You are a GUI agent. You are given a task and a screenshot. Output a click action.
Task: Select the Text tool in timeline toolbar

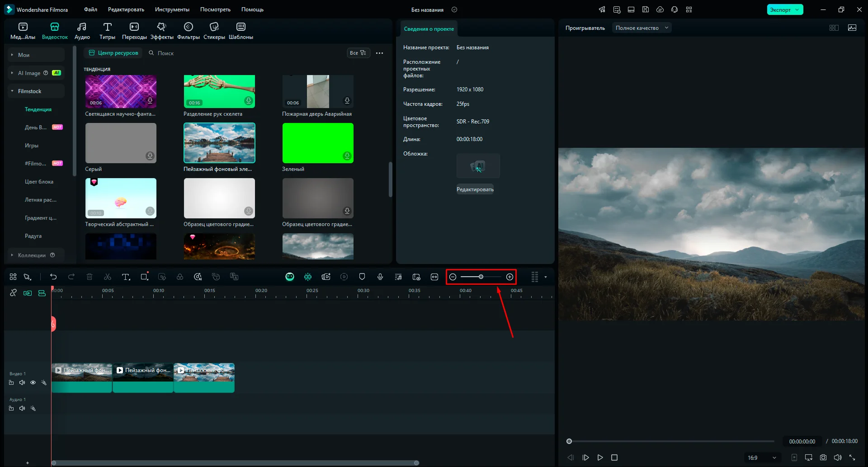(x=126, y=277)
